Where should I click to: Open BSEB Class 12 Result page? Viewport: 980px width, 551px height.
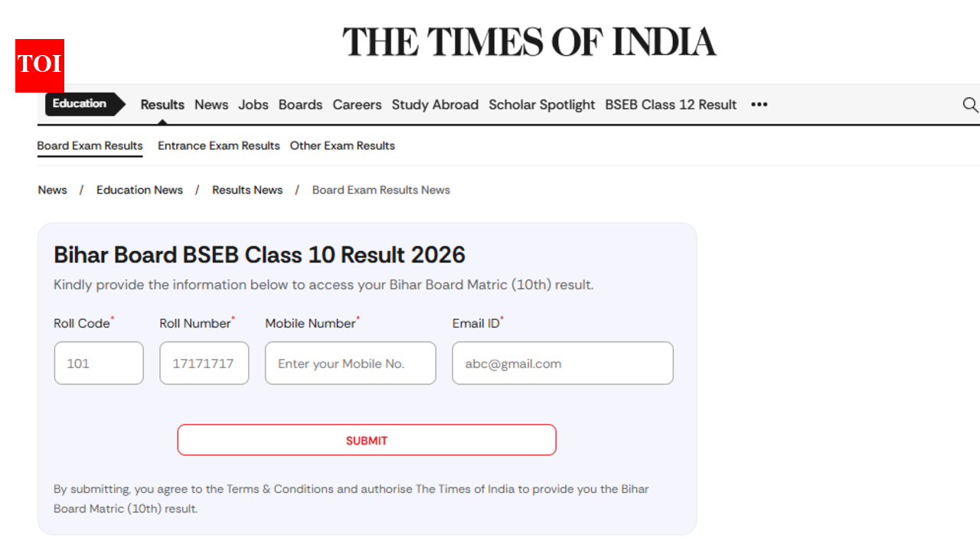tap(670, 105)
